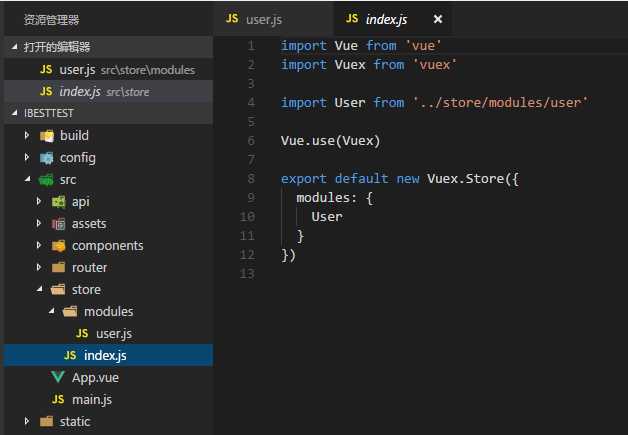Viewport: 628px width, 435px height.
Task: Collapse the IBESTTEST project section
Action: click(x=14, y=113)
